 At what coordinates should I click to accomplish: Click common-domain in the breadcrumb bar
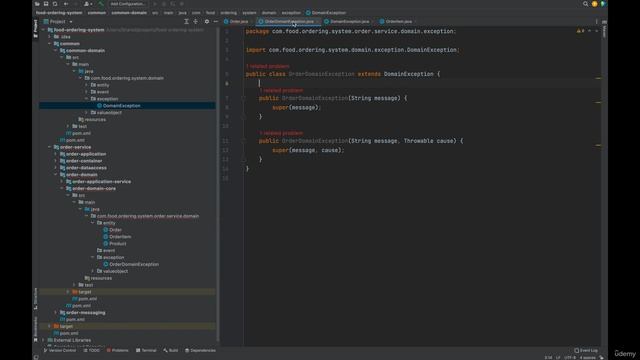[129, 13]
